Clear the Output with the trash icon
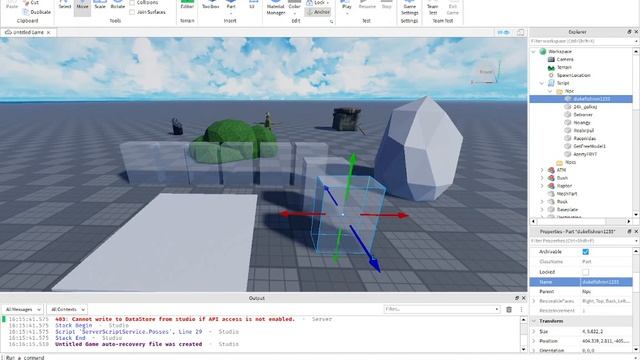 click(x=509, y=310)
